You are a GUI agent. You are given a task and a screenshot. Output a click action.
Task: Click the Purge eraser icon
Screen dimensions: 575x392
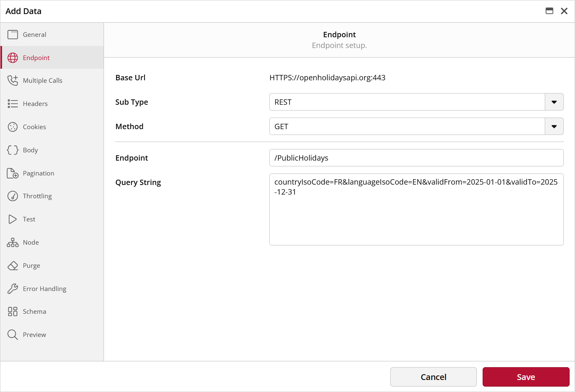13,265
